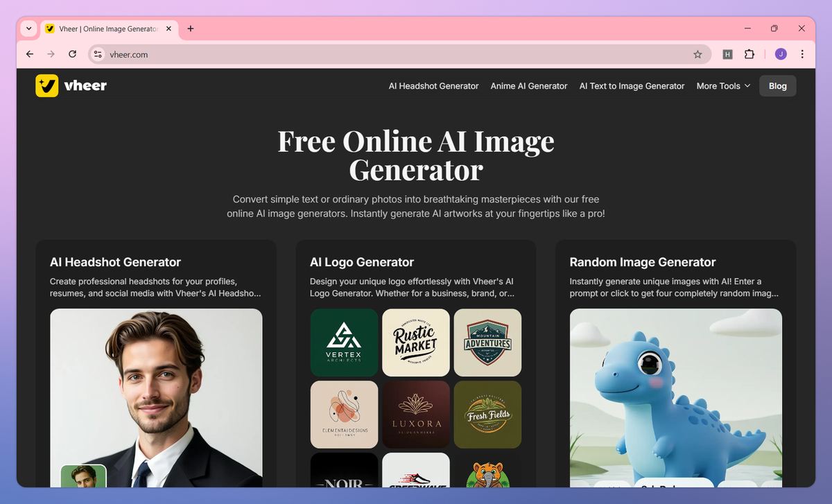
Task: Open AI Text to Image Generator nav link
Action: tap(632, 86)
